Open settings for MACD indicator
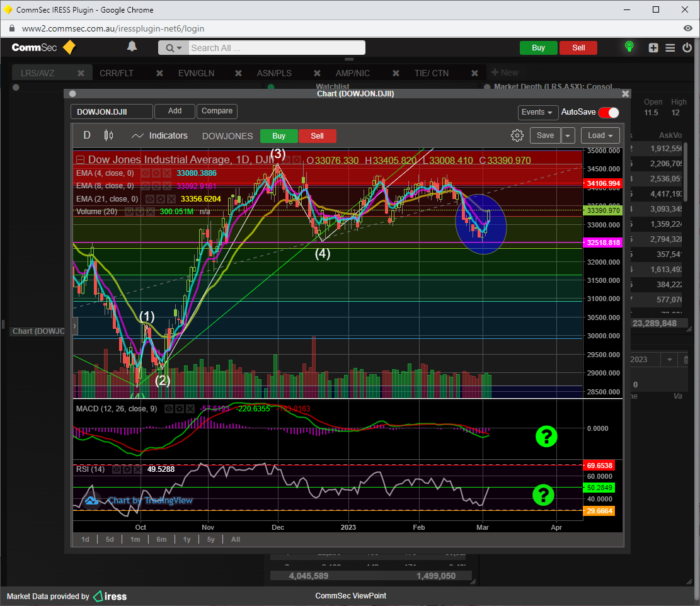The width and height of the screenshot is (700, 606). [180, 409]
